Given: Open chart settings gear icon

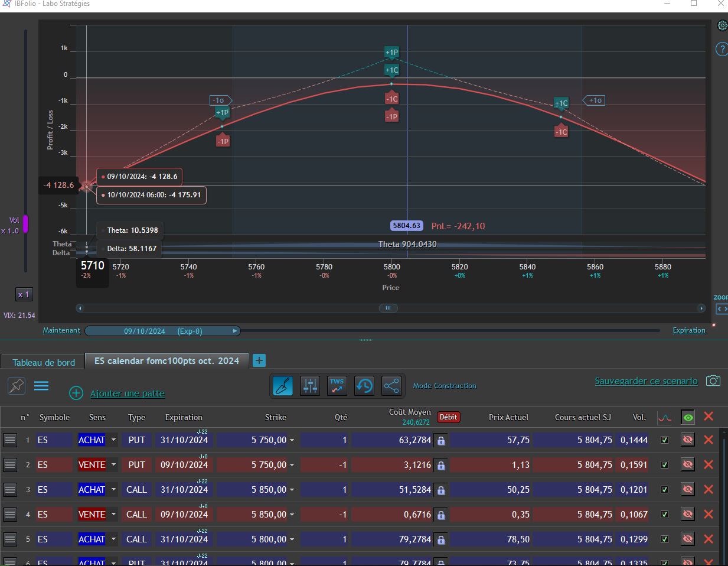Looking at the screenshot, I should 722,25.
